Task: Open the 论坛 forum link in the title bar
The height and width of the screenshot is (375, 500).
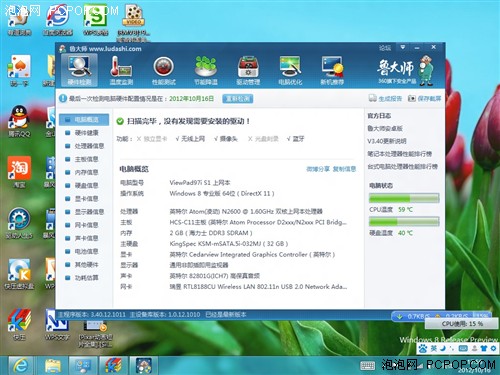Action: pyautogui.click(x=385, y=48)
